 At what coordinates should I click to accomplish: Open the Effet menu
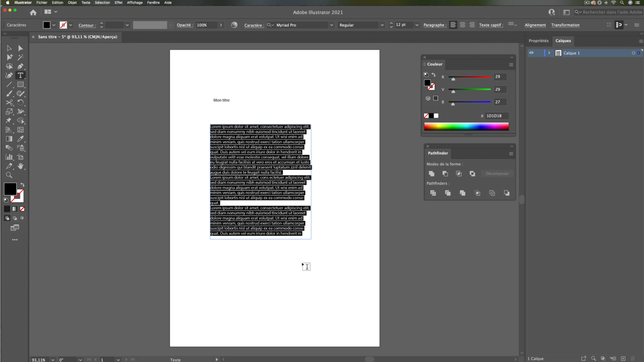[118, 3]
